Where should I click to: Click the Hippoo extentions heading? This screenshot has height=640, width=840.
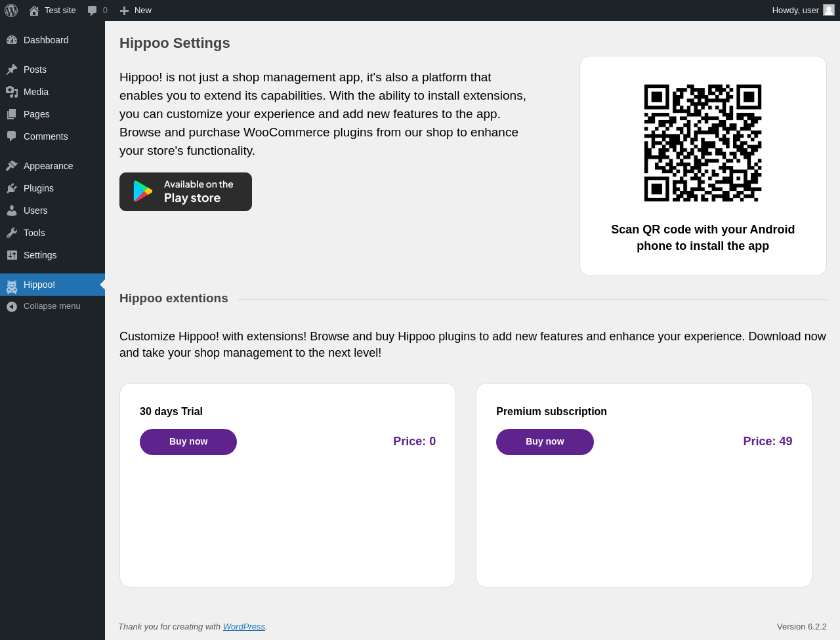coord(174,298)
